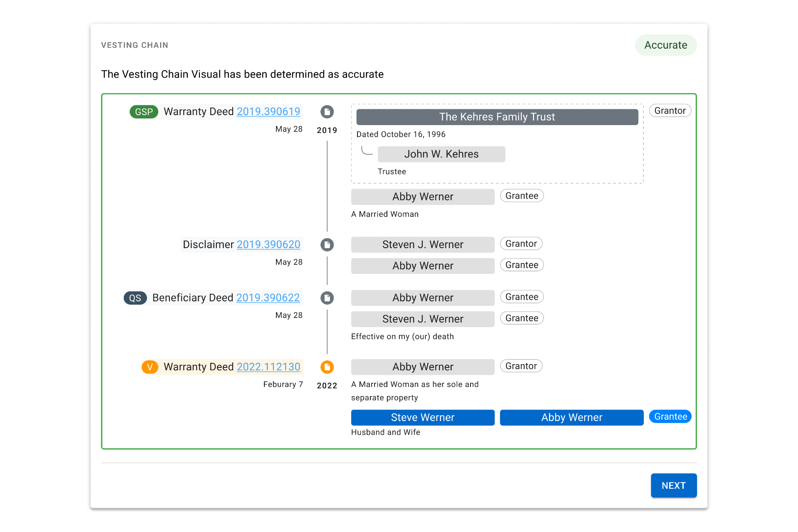Screen dimensions: 798x532
Task: Click 'May 28' date under Disclaimer
Action: point(289,262)
